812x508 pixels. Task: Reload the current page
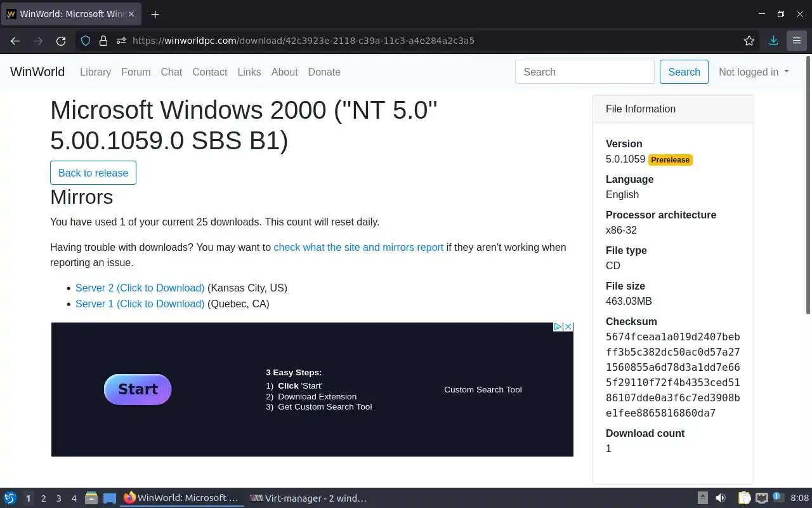[61, 41]
